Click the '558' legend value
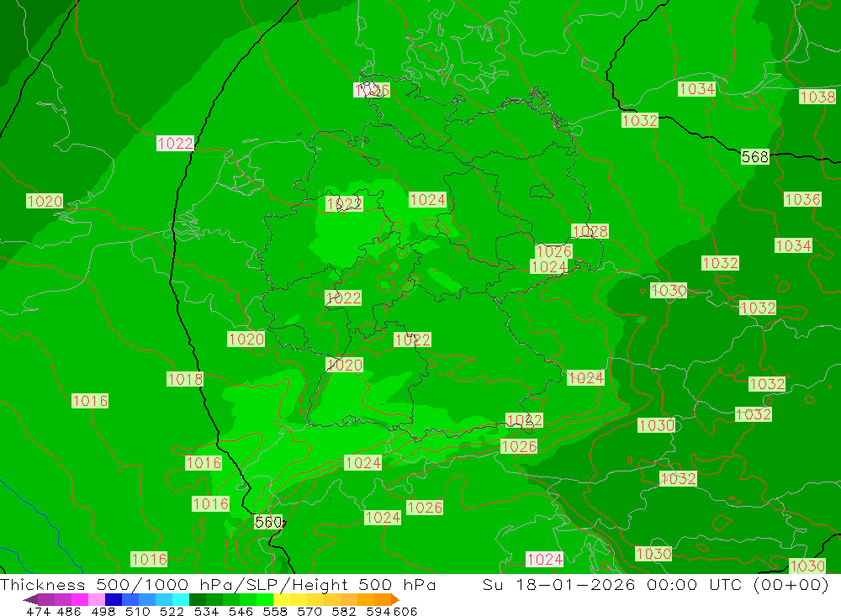 coord(275,611)
